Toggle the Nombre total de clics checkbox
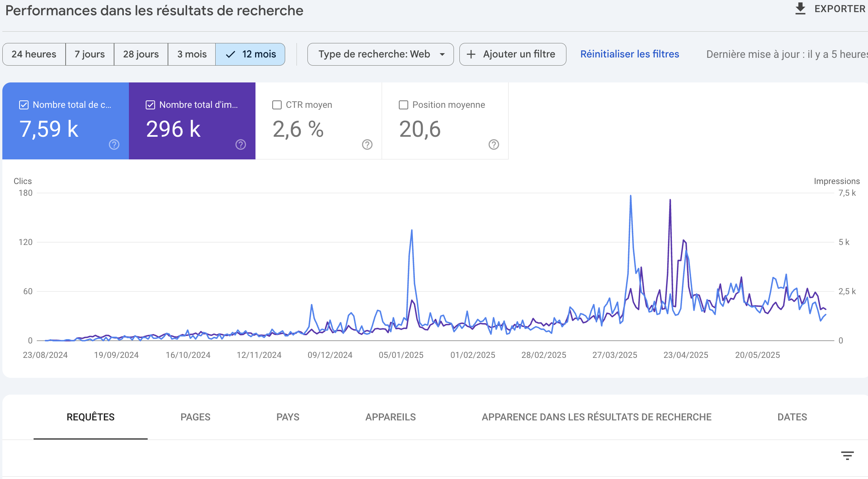Viewport: 868px width, 479px height. point(24,105)
